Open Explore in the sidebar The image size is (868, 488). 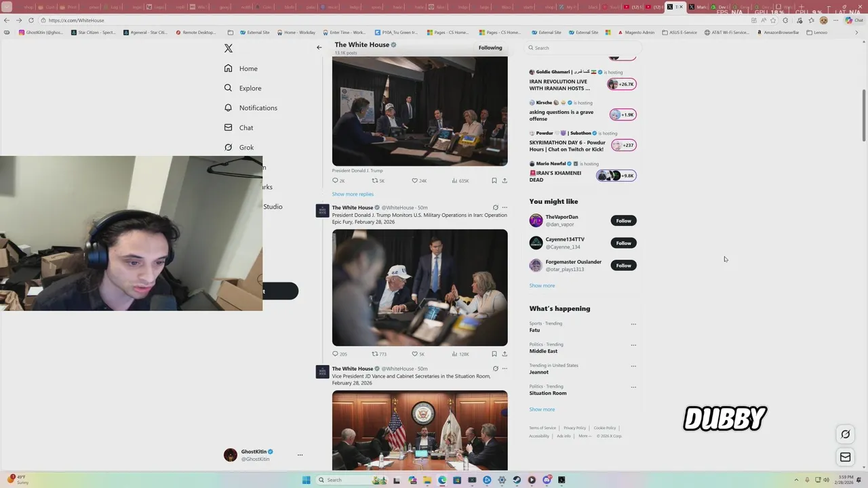point(243,88)
